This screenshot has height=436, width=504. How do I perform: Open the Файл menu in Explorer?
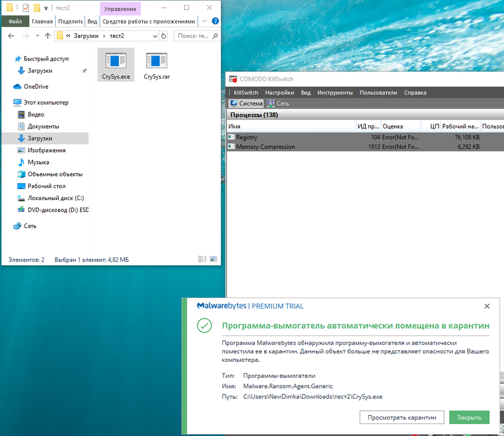15,21
